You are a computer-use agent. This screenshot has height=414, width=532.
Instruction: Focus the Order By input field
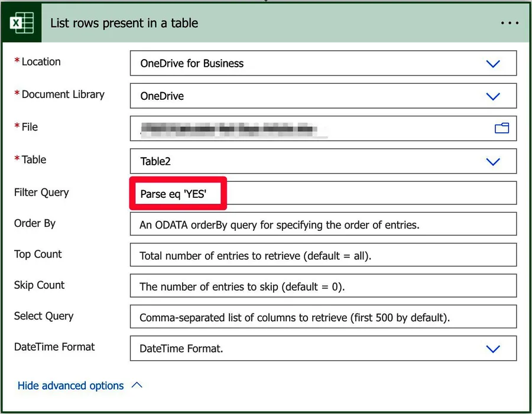click(323, 224)
